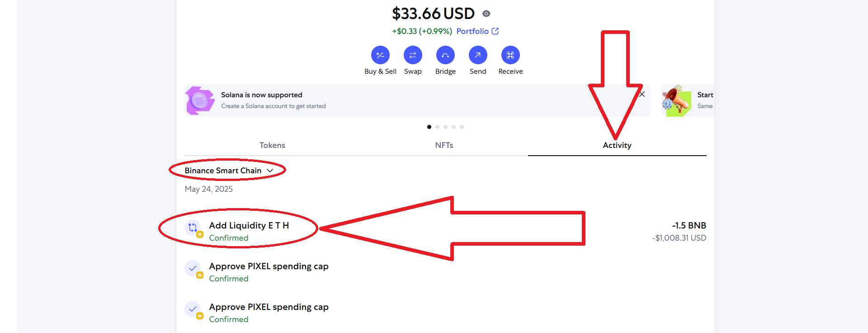Open the Receive QR icon
This screenshot has height=333, width=868.
pos(510,55)
